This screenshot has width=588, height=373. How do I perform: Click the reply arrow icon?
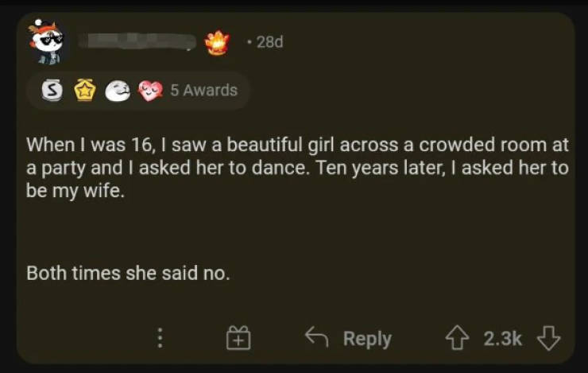(x=316, y=338)
